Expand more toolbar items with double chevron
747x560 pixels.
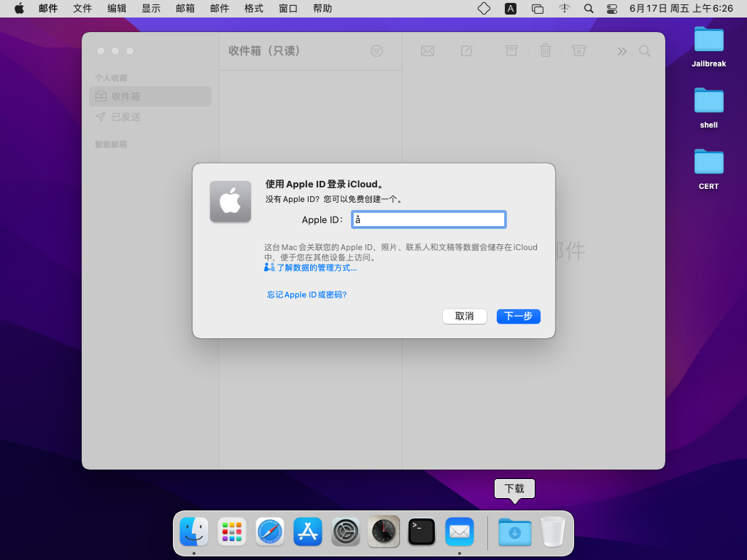coord(622,51)
